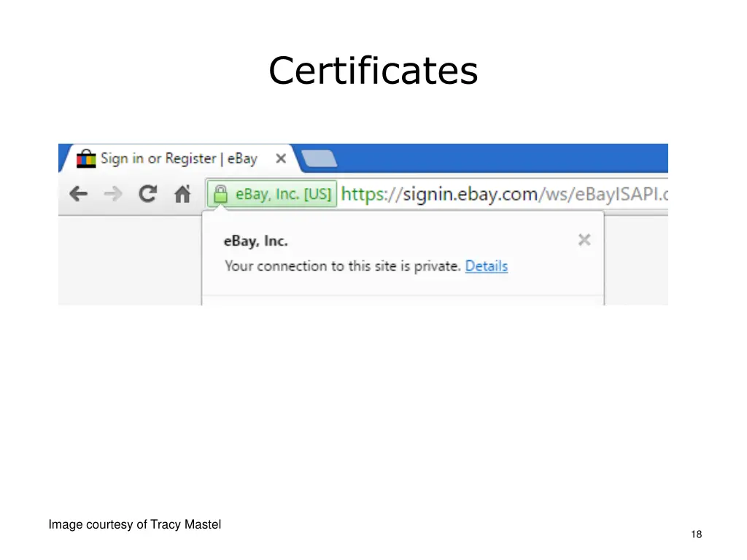Open a new browser tab
The image size is (747, 560).
click(x=320, y=158)
